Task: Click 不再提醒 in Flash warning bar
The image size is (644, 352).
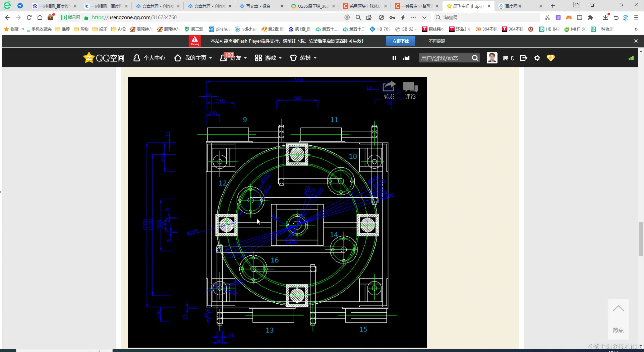Action: (437, 41)
